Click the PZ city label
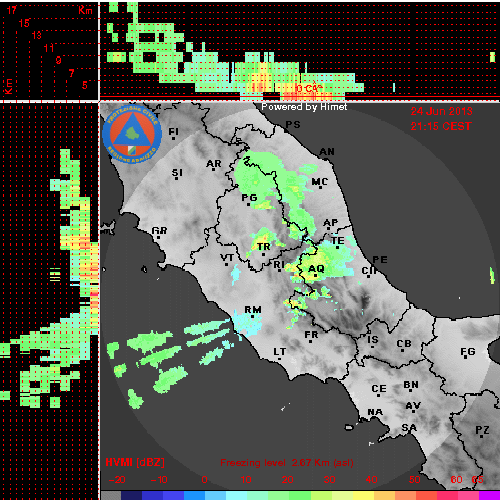The image size is (500, 500). (482, 430)
